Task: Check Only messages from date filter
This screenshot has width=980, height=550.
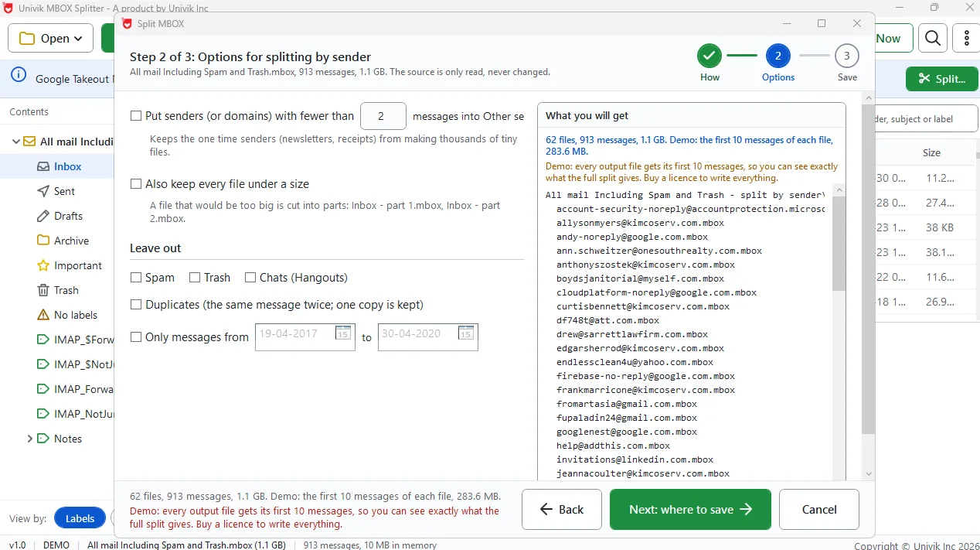Action: (136, 337)
